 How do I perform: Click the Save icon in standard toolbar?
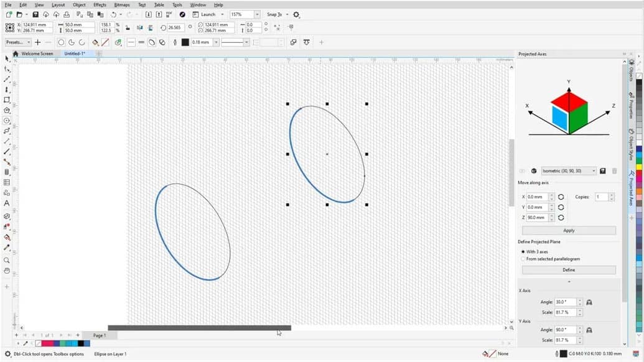point(35,14)
